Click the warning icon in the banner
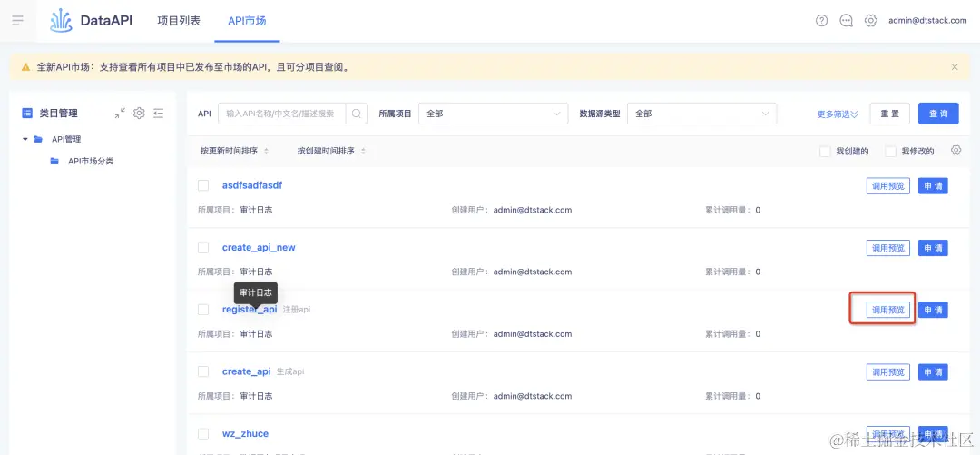 point(25,67)
